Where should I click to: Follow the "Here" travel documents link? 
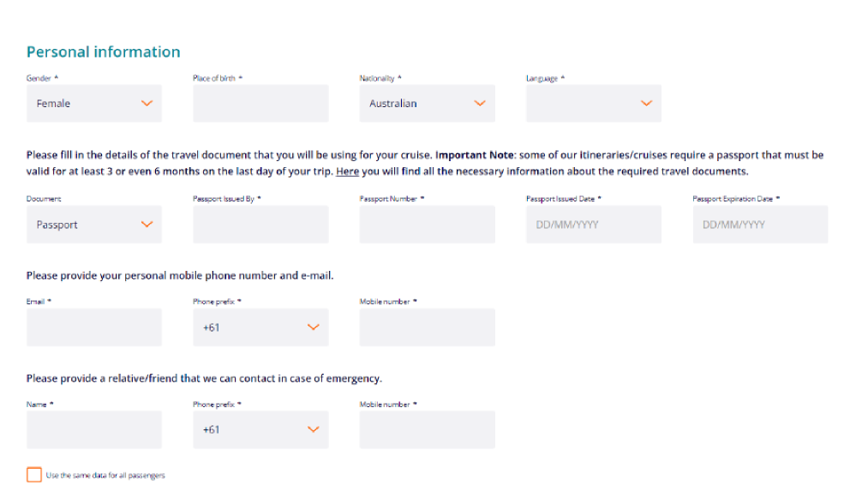[347, 172]
